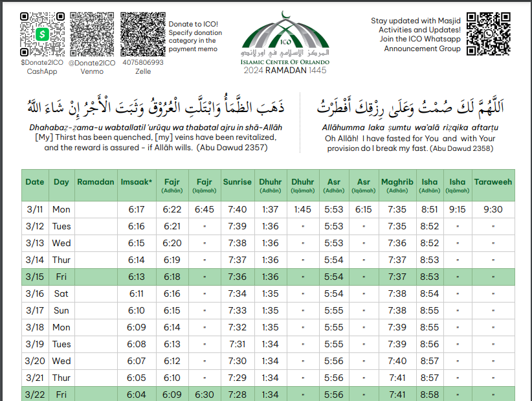532x401 pixels.
Task: Click the Isha (Iqāmah) column header
Action: [x=458, y=185]
